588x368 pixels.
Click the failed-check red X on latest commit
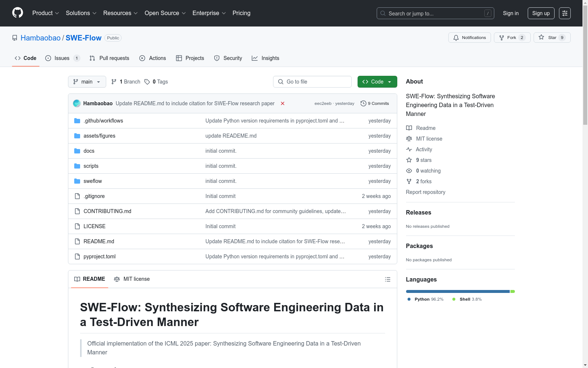283,103
